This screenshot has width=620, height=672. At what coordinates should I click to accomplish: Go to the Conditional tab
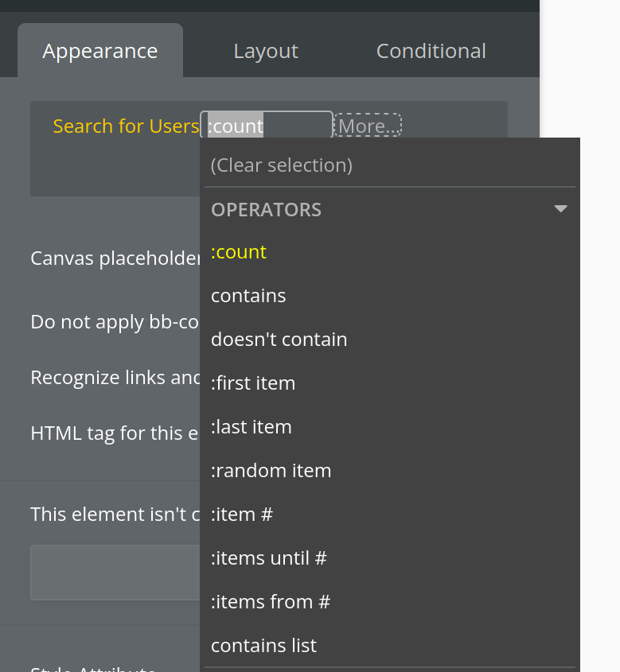(431, 52)
